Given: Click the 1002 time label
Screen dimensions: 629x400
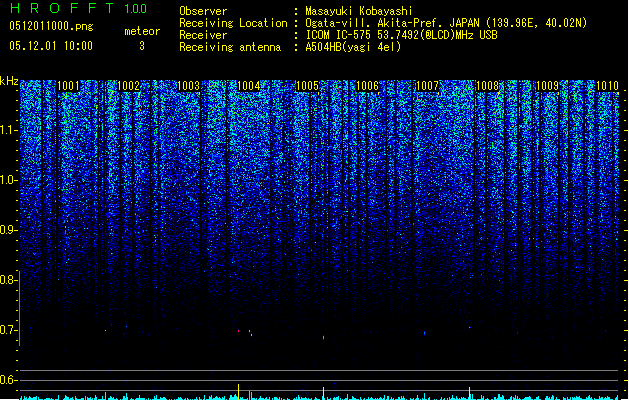Looking at the screenshot, I should (x=128, y=86).
